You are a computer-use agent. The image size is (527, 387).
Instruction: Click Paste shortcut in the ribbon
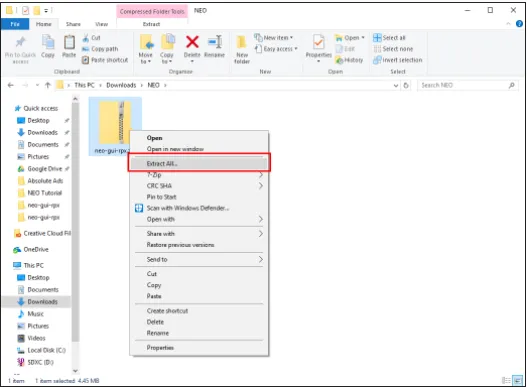(x=105, y=60)
